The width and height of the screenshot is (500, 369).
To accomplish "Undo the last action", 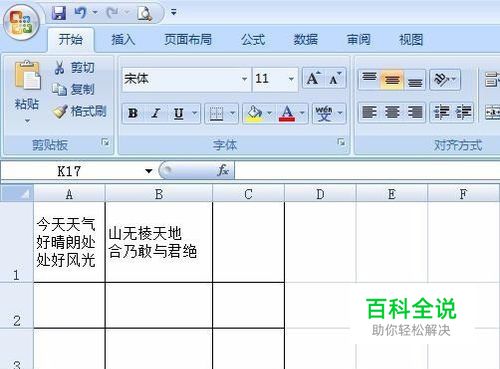I will click(x=81, y=13).
